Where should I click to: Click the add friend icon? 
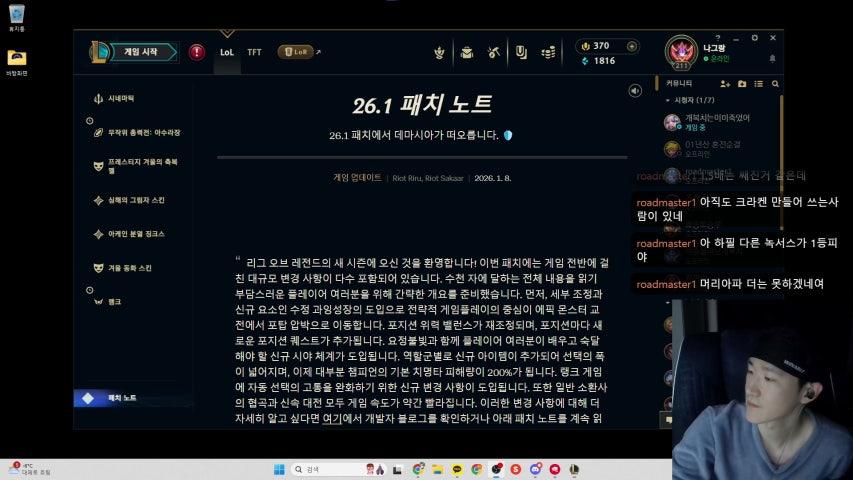[725, 84]
